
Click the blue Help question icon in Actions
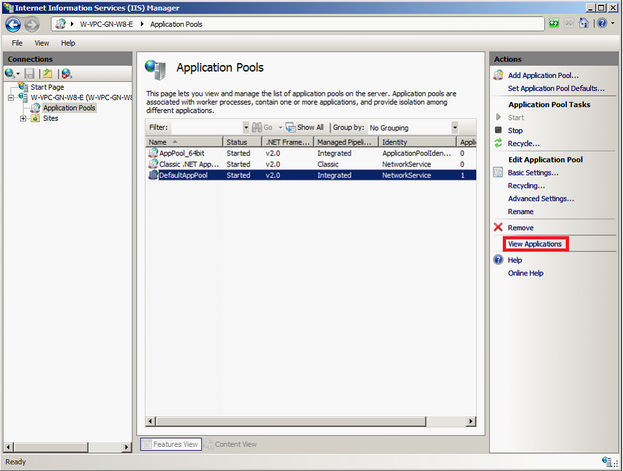(498, 260)
